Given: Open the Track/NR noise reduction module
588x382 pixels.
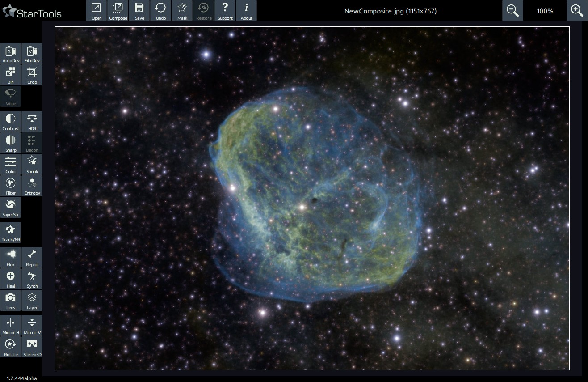Looking at the screenshot, I should point(11,232).
